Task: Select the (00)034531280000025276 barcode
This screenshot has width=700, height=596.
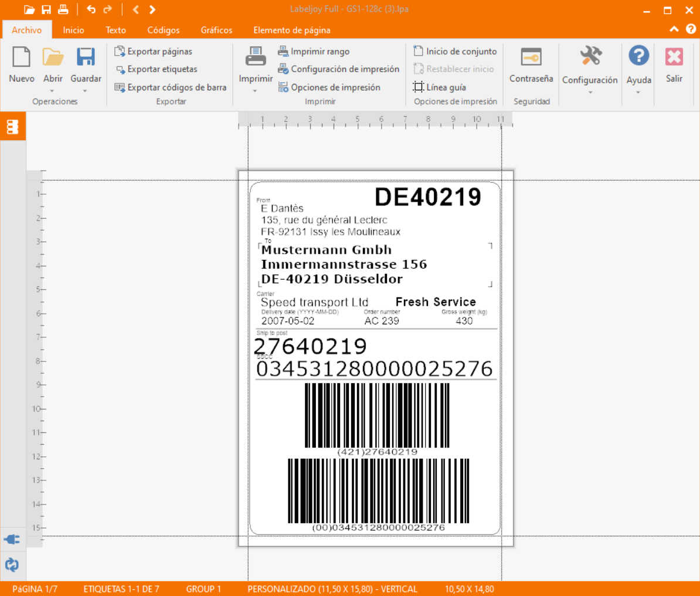Action: [379, 495]
